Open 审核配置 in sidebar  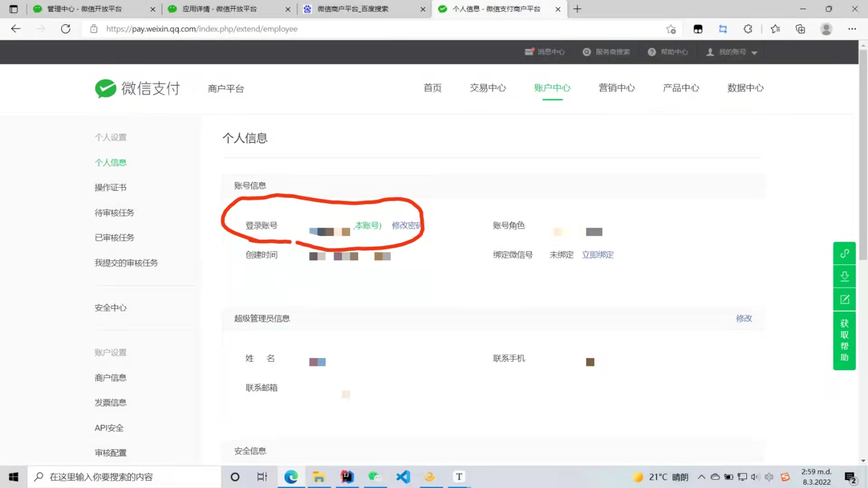click(x=111, y=453)
